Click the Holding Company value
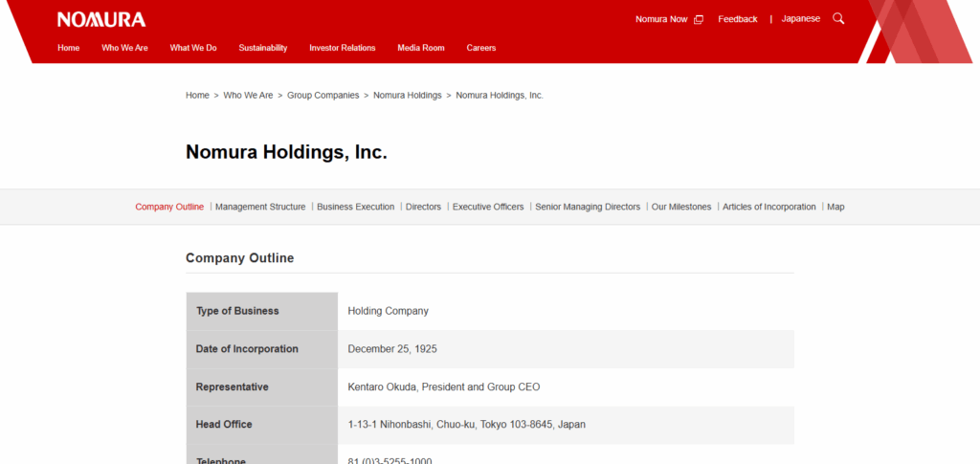 [389, 311]
